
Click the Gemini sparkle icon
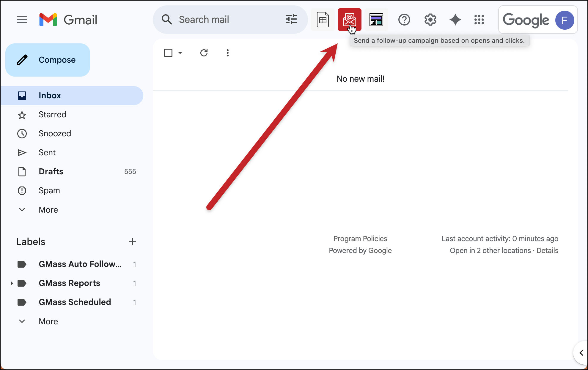tap(455, 20)
